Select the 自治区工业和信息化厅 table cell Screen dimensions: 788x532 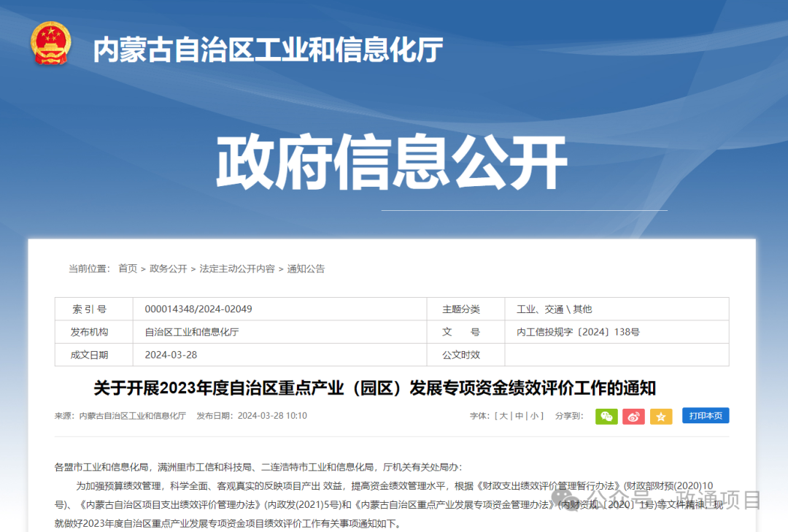coord(280,332)
